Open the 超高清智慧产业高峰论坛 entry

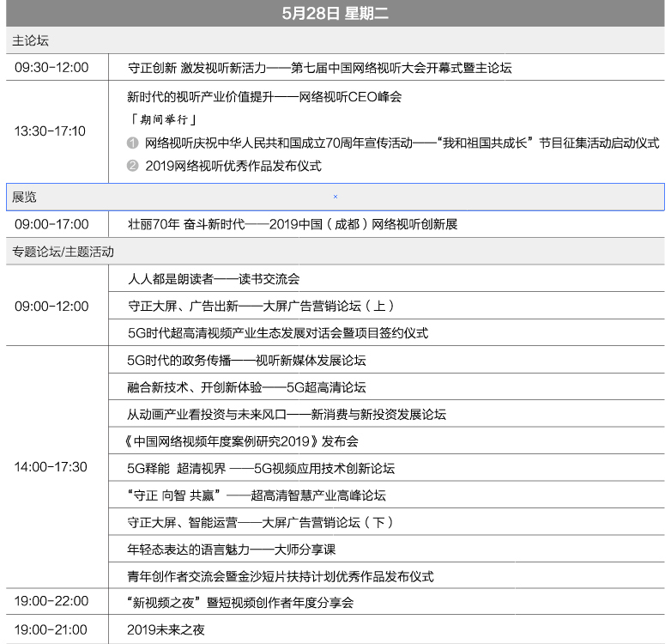point(256,495)
